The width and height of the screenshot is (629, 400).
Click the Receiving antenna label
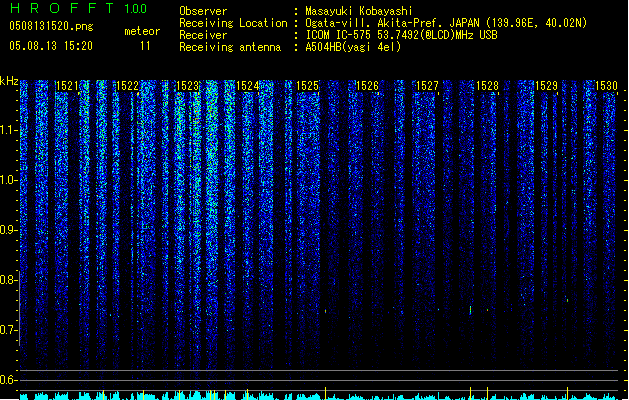click(x=230, y=47)
